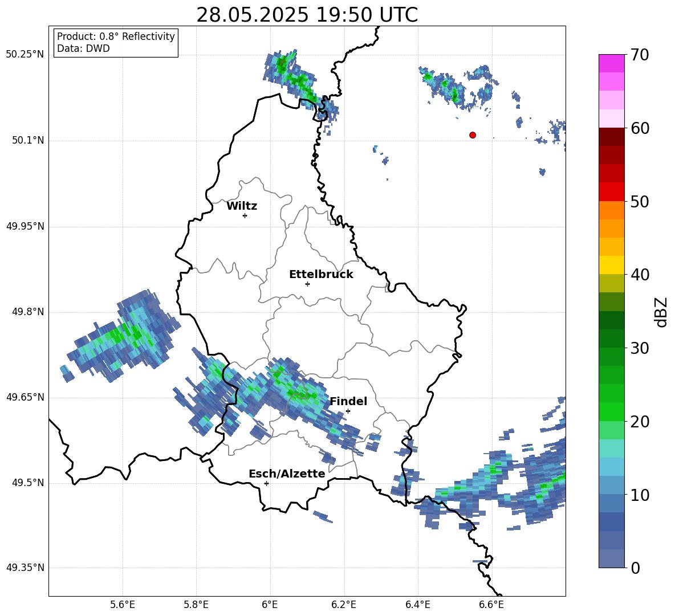675x616 pixels.
Task: Click the 49.35°N latitude label
Action: tap(25, 568)
